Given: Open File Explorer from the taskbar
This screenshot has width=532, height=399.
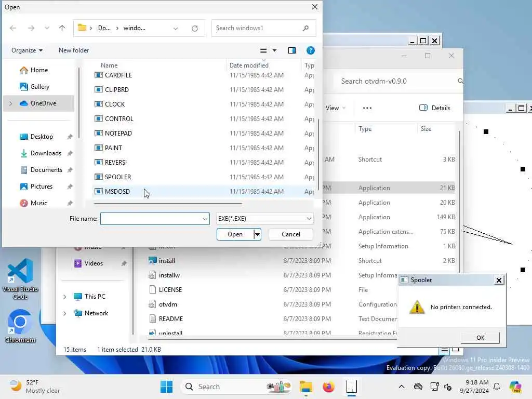Looking at the screenshot, I should click(x=305, y=387).
